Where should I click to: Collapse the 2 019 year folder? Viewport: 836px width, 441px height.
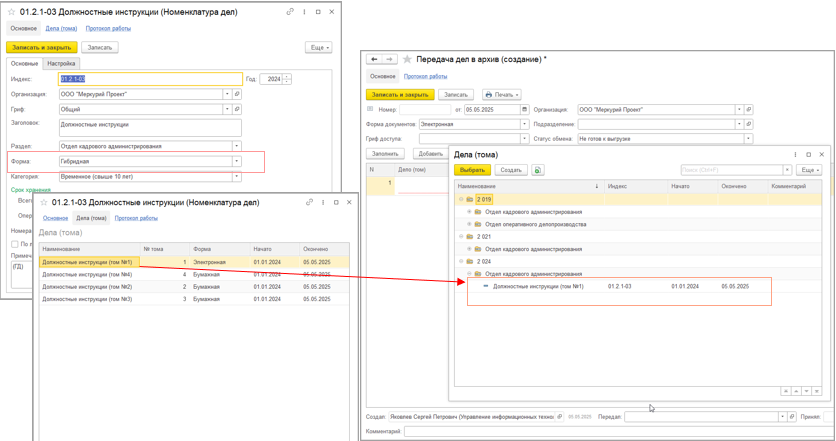point(461,199)
